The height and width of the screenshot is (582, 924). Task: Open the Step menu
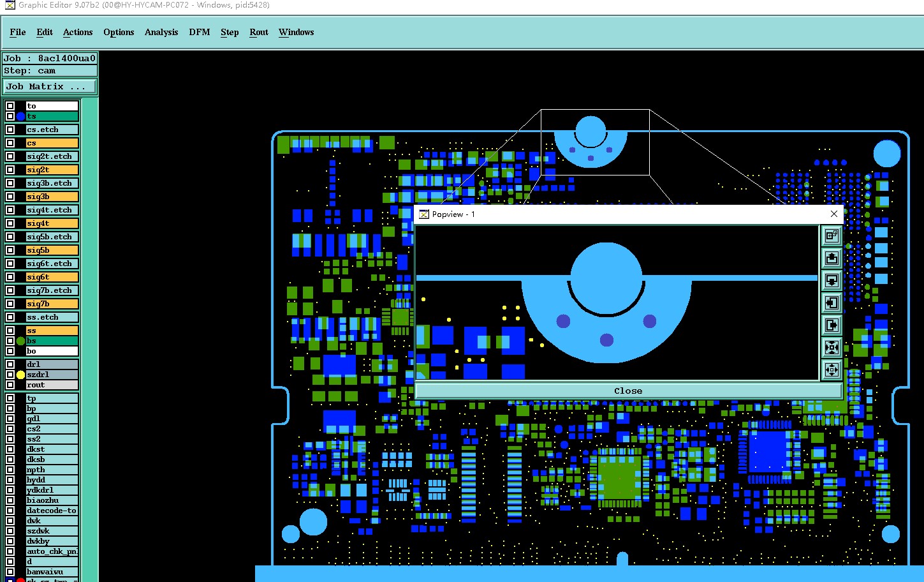[230, 32]
